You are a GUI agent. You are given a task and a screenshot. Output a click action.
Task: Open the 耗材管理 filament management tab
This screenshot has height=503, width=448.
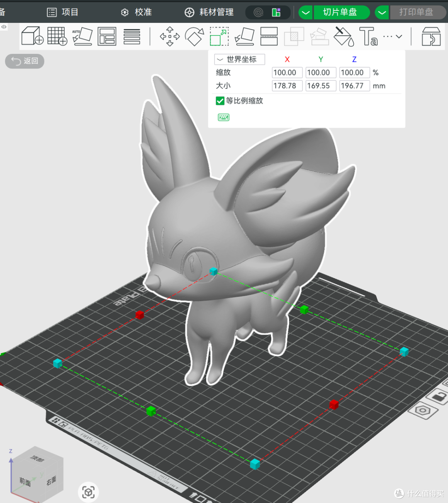click(209, 12)
